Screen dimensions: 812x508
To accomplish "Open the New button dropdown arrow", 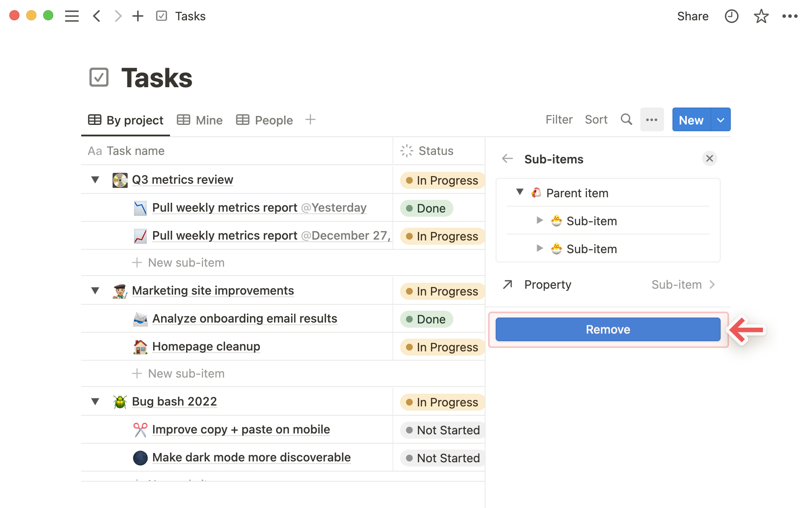I will click(x=721, y=120).
